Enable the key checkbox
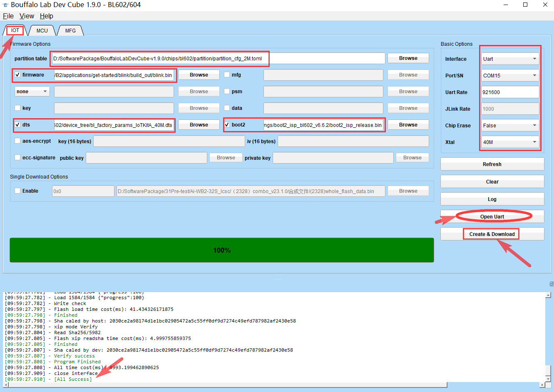Screen dimensions: 554x392 [x=17, y=108]
